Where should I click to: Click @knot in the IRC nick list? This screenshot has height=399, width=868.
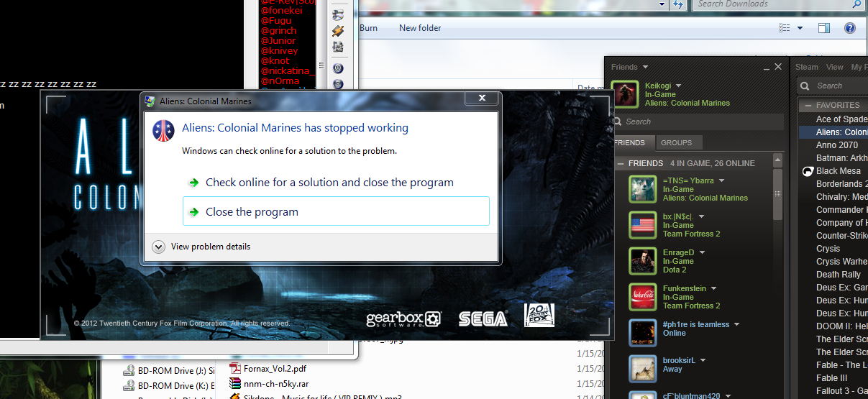pos(275,61)
